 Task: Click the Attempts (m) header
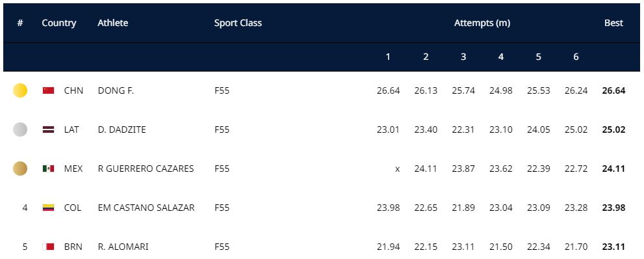coord(482,23)
